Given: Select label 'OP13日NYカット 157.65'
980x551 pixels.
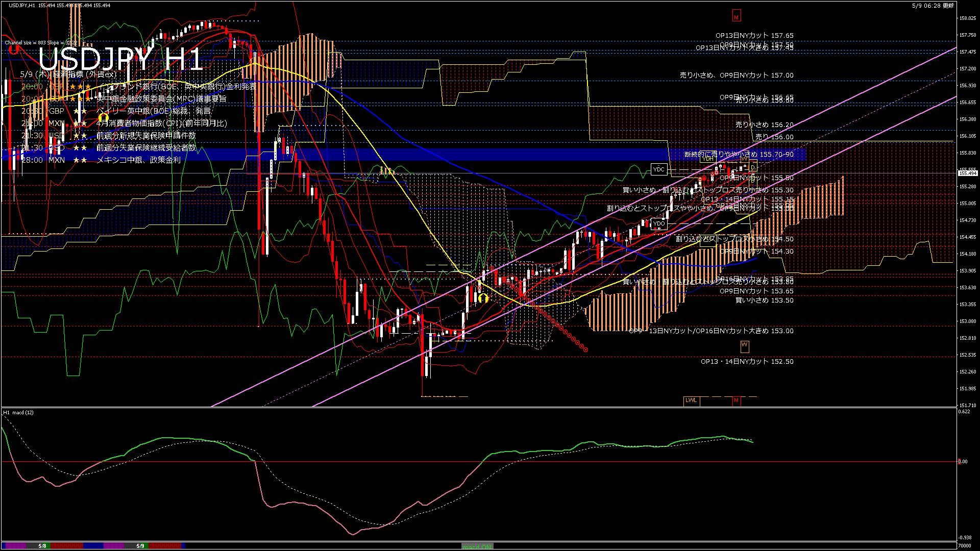Looking at the screenshot, I should click(x=754, y=36).
